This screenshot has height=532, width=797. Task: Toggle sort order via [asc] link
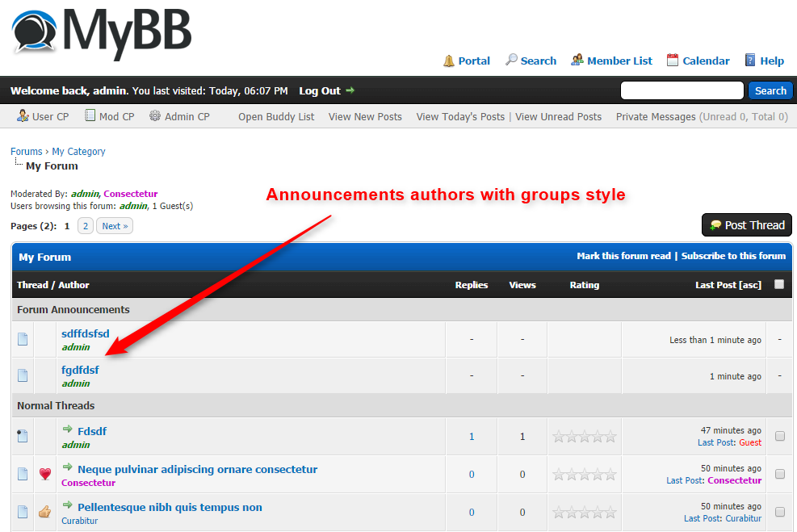click(x=749, y=285)
